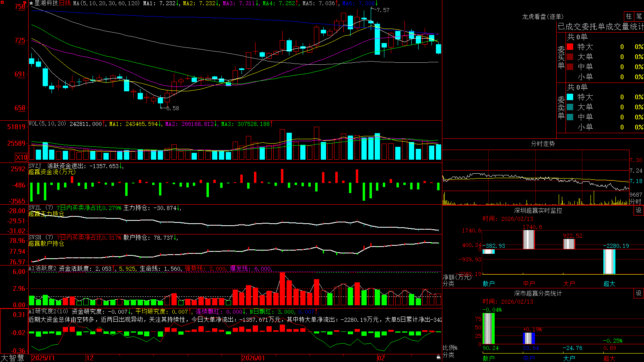Click the lock icon at timeline's right end
The width and height of the screenshot is (644, 362).
(438, 357)
